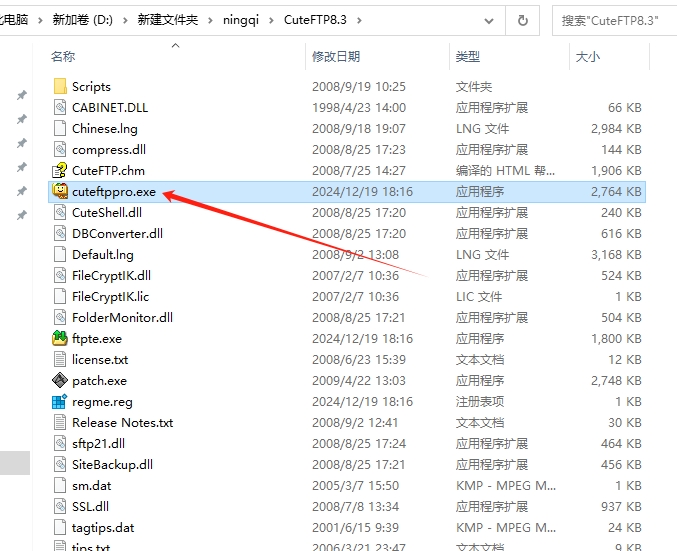Click the date 2005/3/7 15:50 of sm.dat
Viewport: 677px width, 551px height.
click(x=355, y=486)
